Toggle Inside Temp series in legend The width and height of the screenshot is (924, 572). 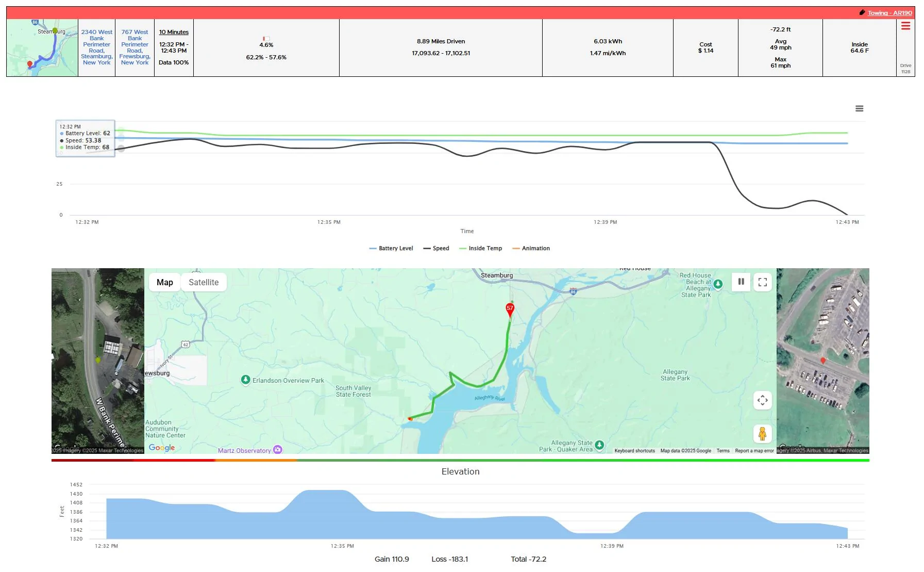click(480, 248)
